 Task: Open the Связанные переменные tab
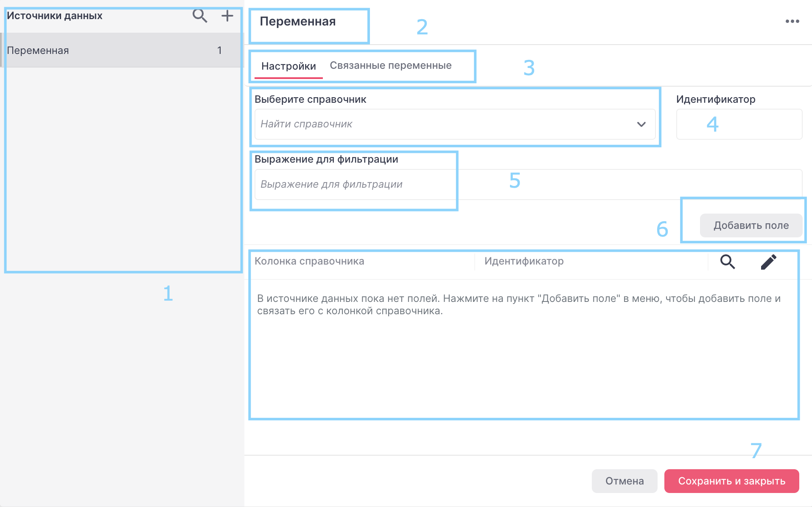390,66
